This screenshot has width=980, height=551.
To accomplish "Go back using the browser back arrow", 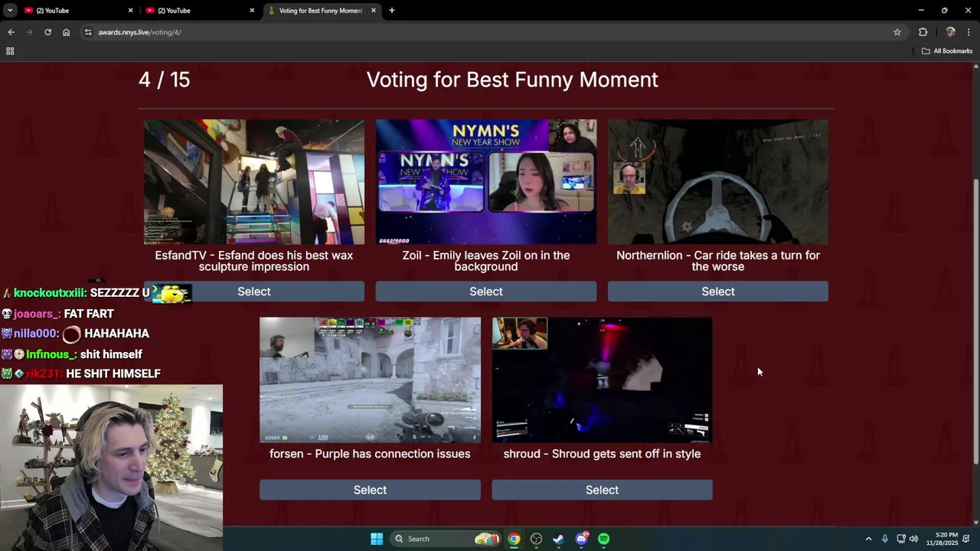I will click(11, 32).
